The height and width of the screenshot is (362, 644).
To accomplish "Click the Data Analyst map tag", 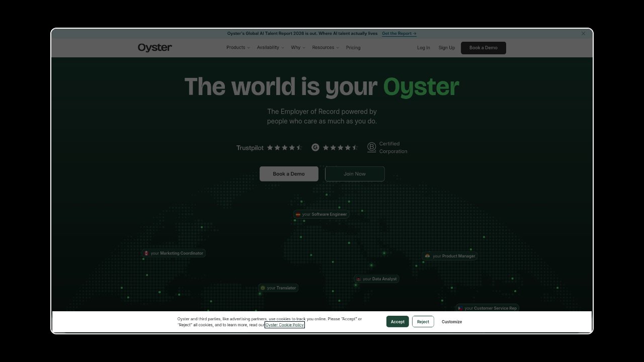I will [x=376, y=279].
